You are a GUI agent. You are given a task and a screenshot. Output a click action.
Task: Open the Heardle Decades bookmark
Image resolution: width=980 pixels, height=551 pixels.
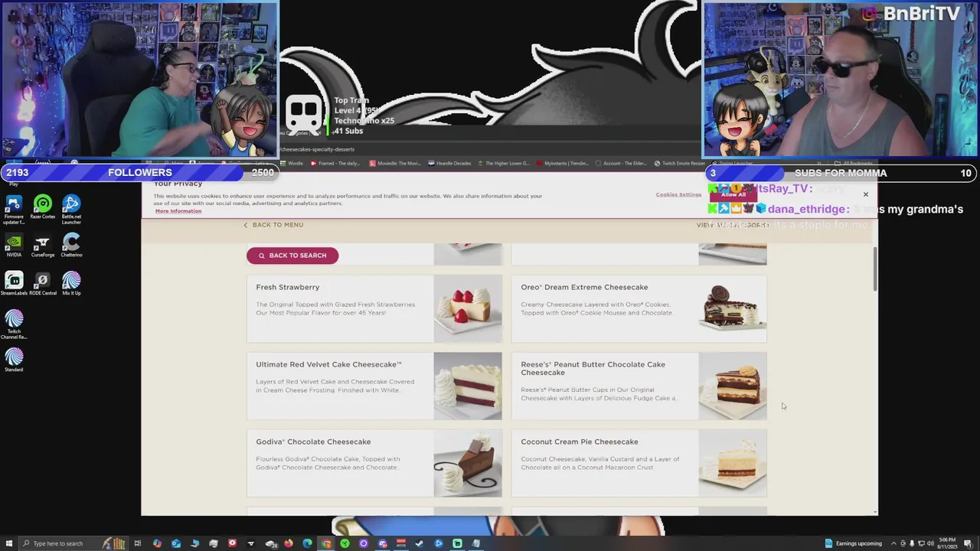[449, 163]
